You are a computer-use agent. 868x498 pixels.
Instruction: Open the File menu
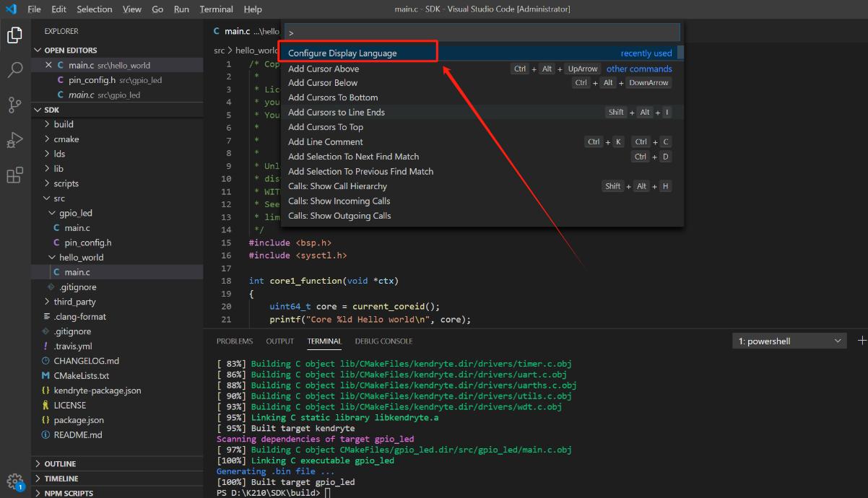pyautogui.click(x=34, y=9)
